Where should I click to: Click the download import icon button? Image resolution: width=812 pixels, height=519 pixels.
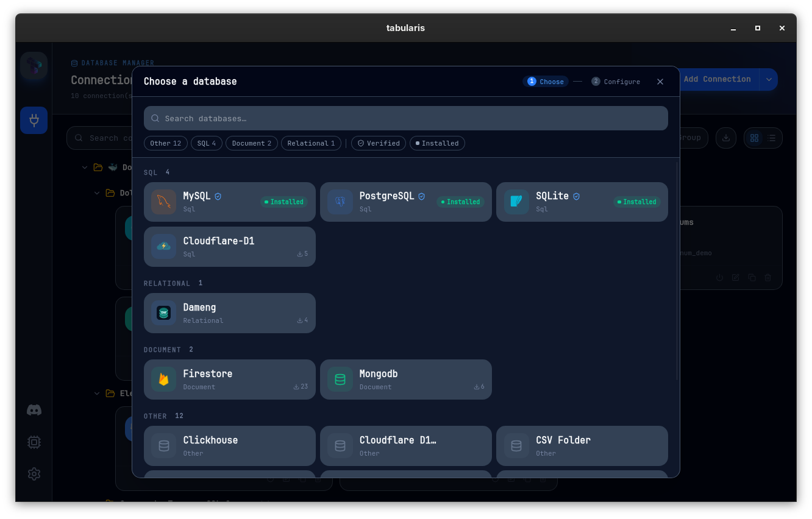click(x=726, y=138)
